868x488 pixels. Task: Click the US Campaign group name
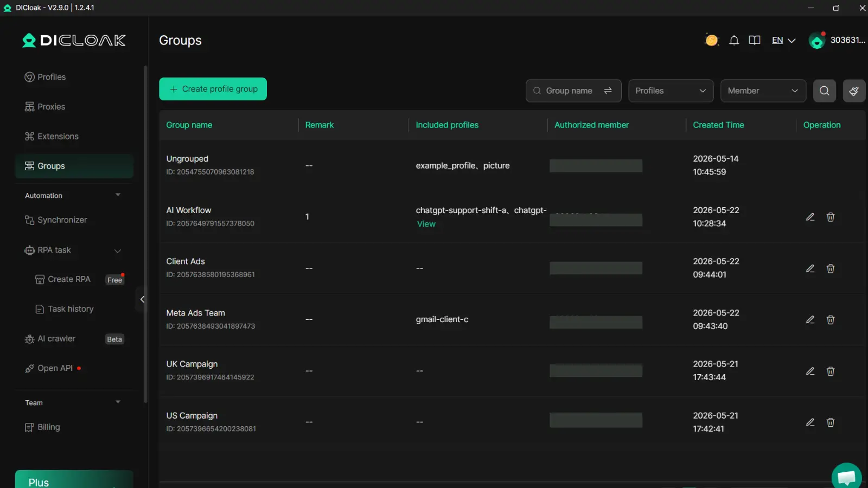click(192, 415)
